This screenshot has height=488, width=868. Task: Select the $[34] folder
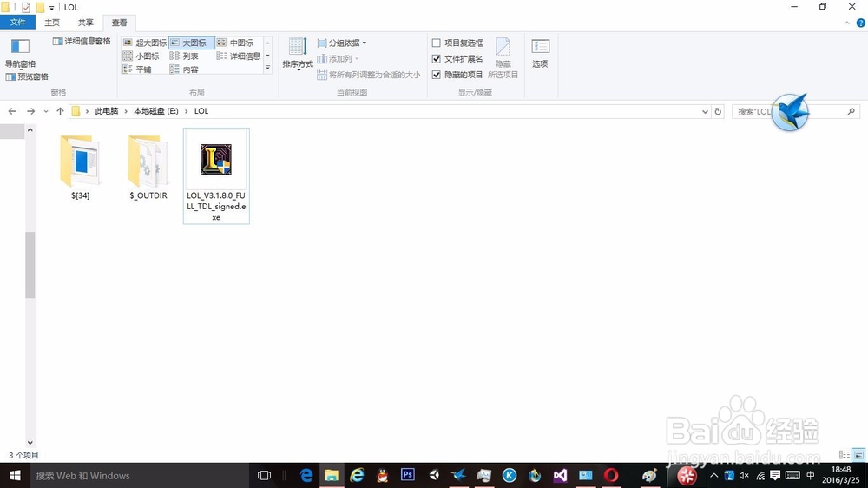pos(80,168)
